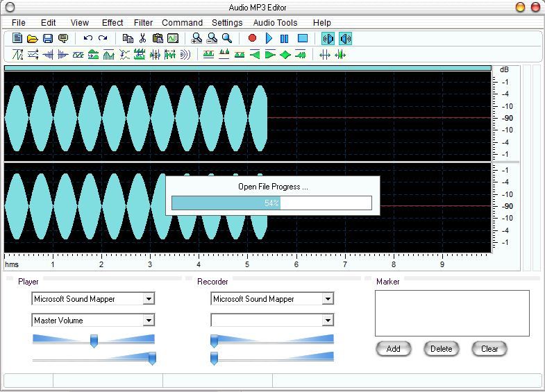The height and width of the screenshot is (392, 545).
Task: Click the green mound with arrows icon
Action: pos(94,55)
